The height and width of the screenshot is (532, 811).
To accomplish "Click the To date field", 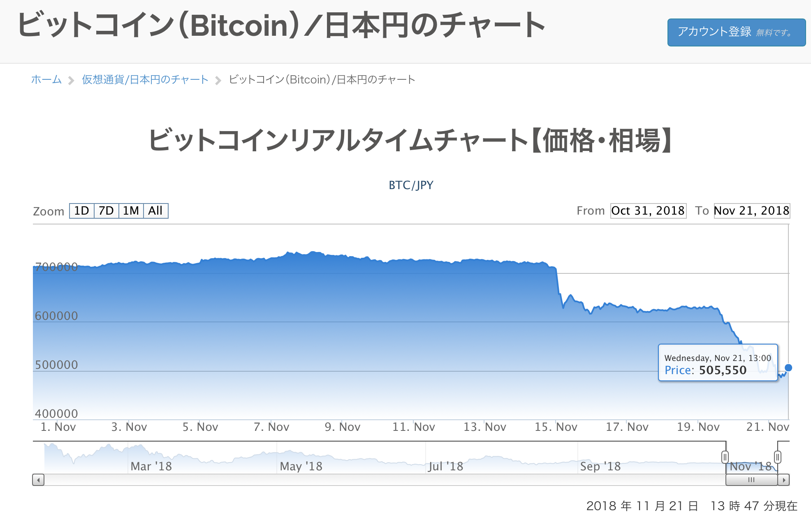I will coord(751,211).
